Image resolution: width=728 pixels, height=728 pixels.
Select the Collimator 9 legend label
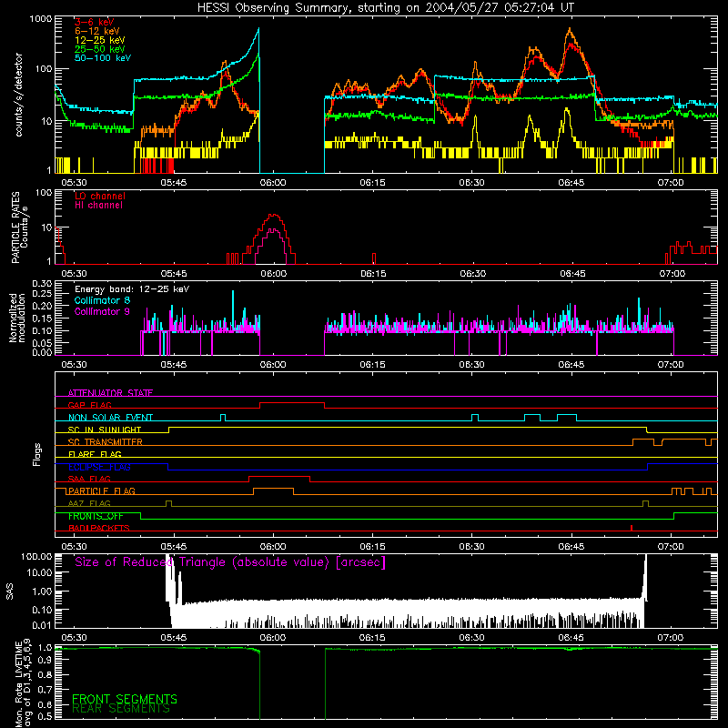pyautogui.click(x=102, y=311)
